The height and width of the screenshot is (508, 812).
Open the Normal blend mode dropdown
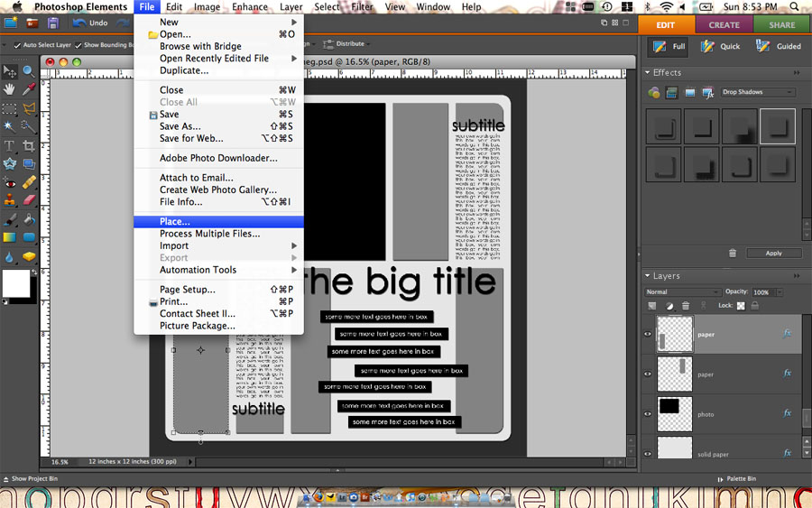[x=682, y=292]
